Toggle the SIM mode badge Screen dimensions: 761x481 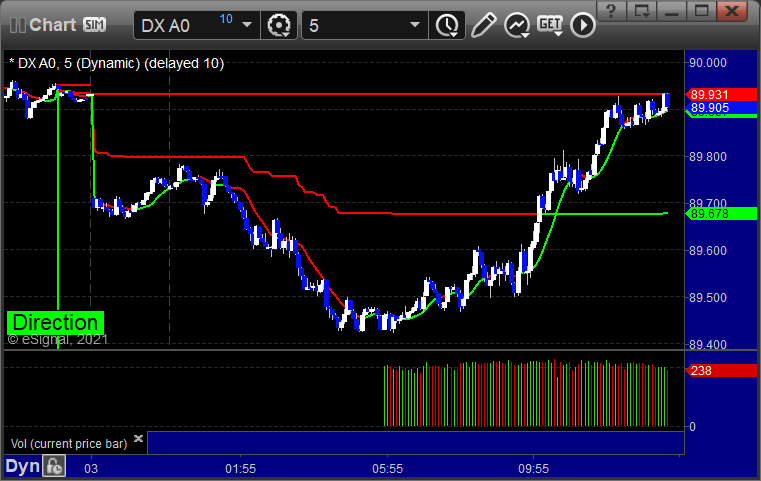click(x=94, y=24)
